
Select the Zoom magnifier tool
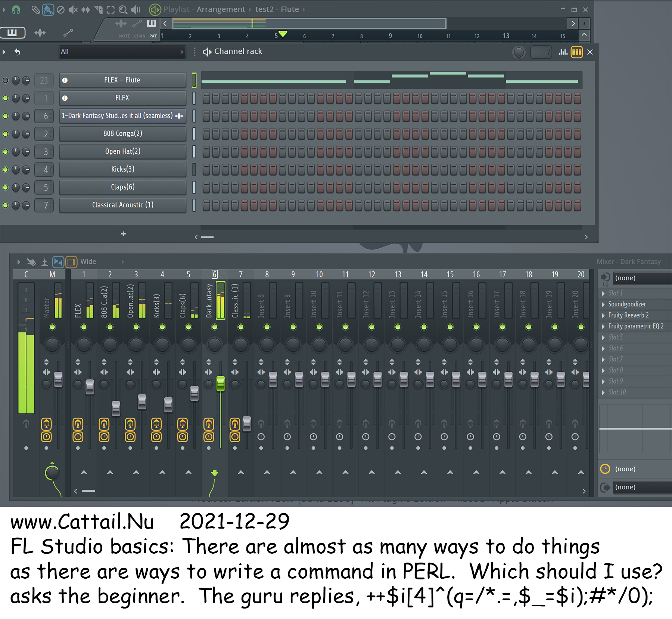coord(123,10)
